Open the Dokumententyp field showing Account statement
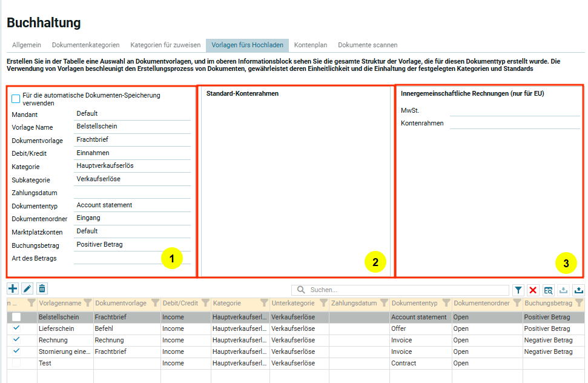 (x=132, y=205)
